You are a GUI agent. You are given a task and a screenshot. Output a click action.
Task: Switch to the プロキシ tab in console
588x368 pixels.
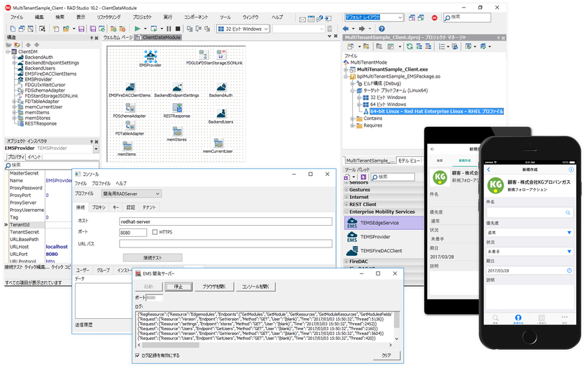pos(99,207)
